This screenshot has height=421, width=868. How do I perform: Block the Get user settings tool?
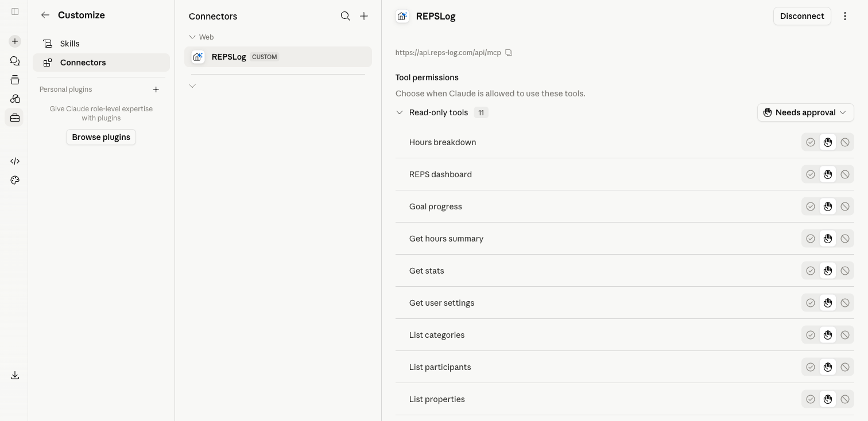coord(845,303)
